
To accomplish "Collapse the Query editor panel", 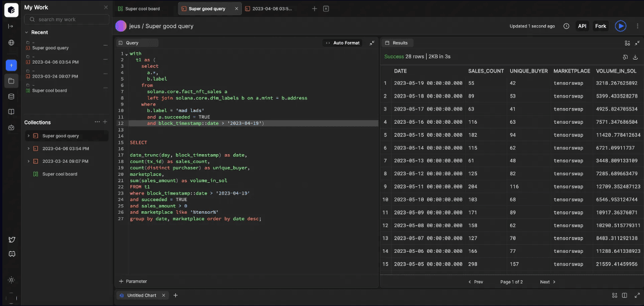I will [372, 43].
